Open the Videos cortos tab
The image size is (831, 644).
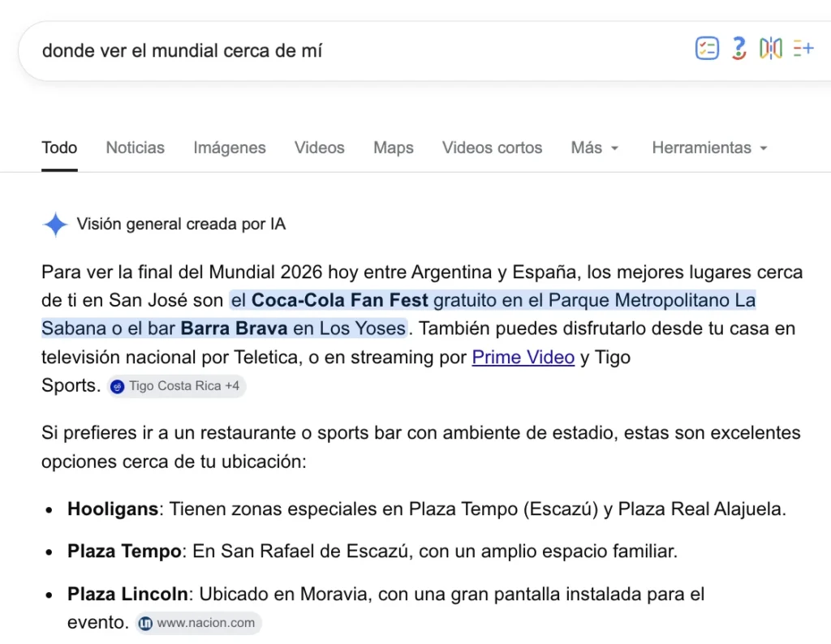point(493,148)
